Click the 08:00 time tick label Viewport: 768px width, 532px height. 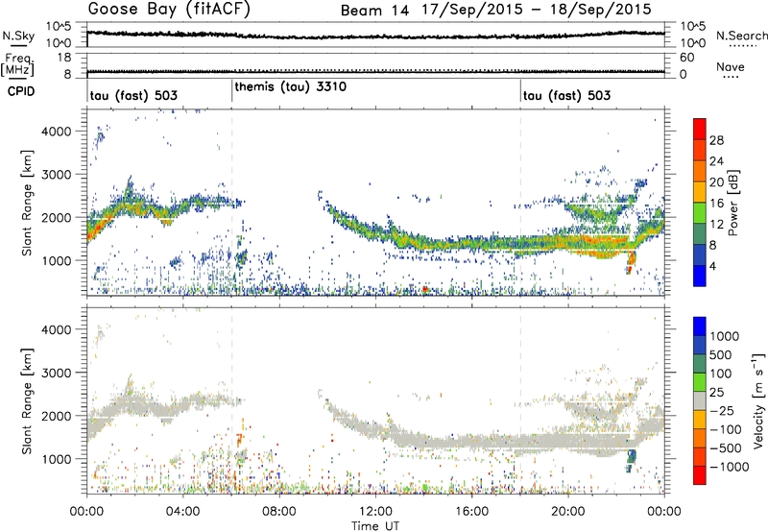click(x=278, y=512)
